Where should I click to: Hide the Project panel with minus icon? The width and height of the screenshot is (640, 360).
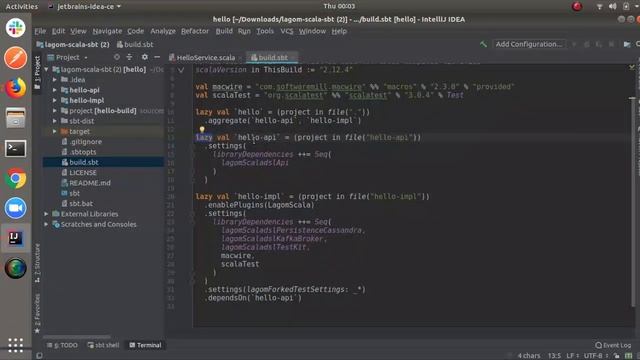(157, 57)
